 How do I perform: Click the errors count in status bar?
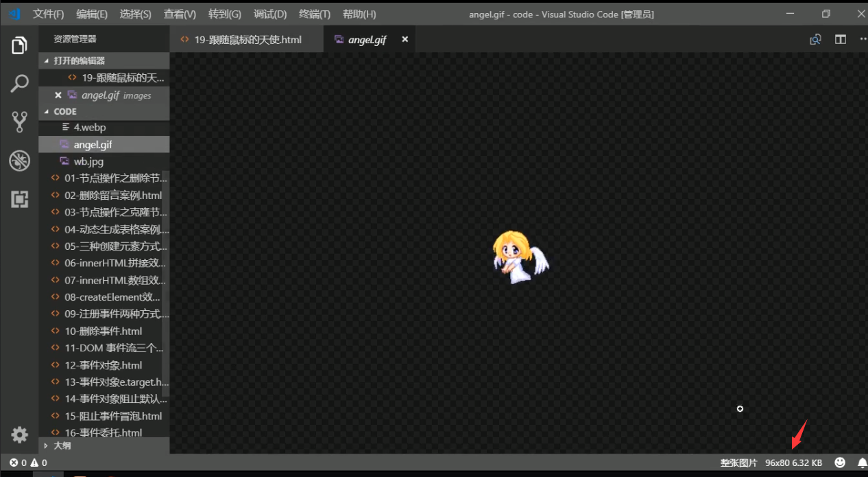(x=19, y=463)
